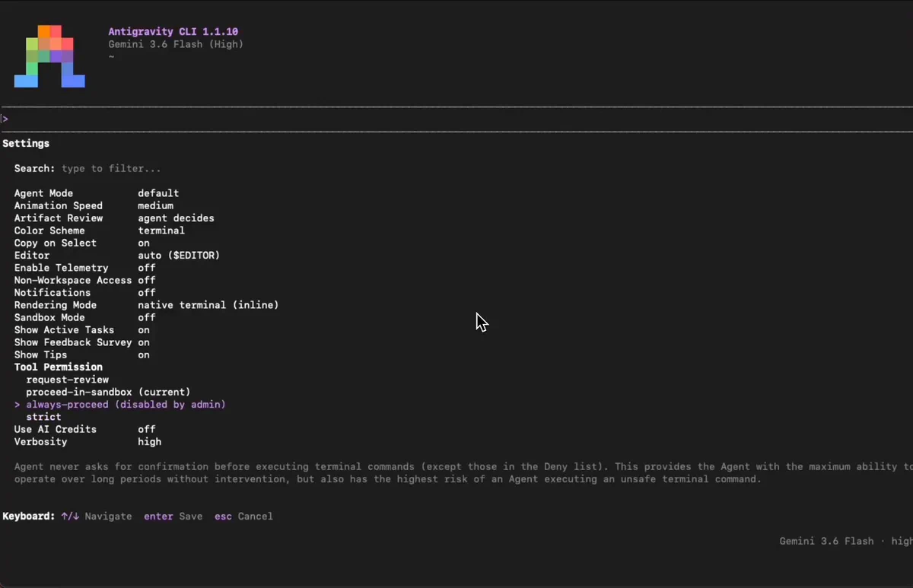
Task: Click the Settings heading
Action: pos(26,143)
